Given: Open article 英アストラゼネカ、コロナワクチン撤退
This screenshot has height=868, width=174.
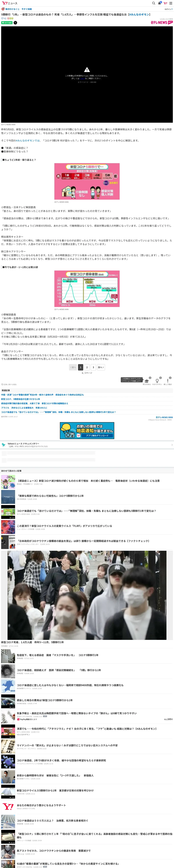Looking at the screenshot, I should pos(54,851).
